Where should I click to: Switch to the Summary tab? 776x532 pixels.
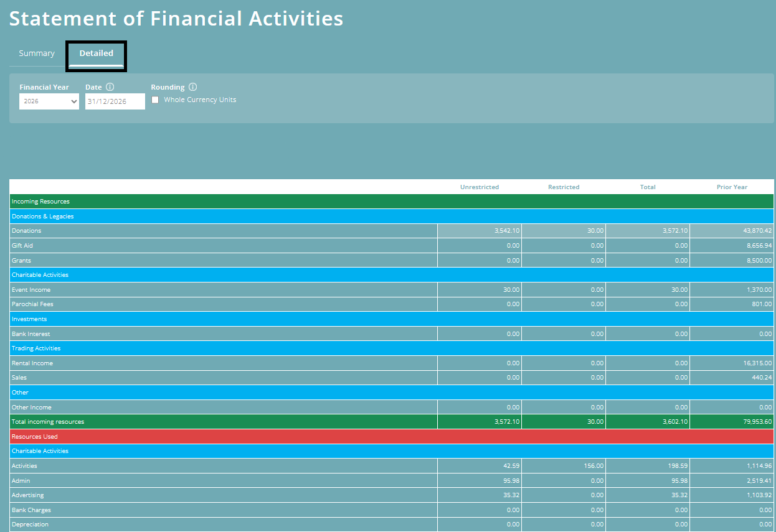pos(37,53)
